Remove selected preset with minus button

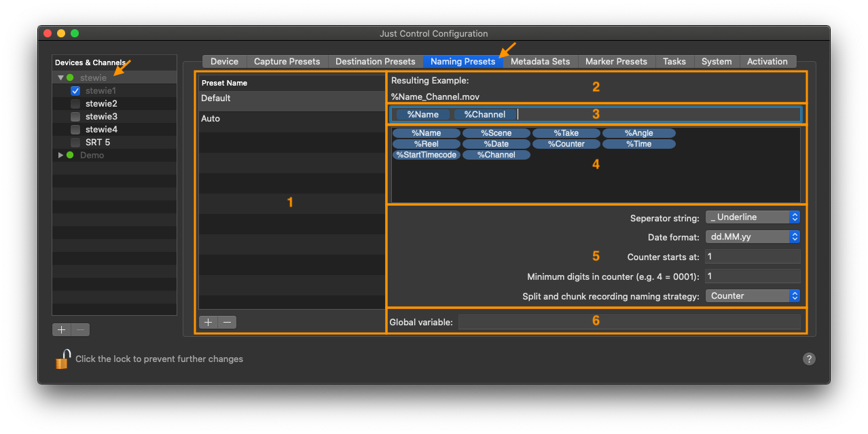(x=228, y=322)
